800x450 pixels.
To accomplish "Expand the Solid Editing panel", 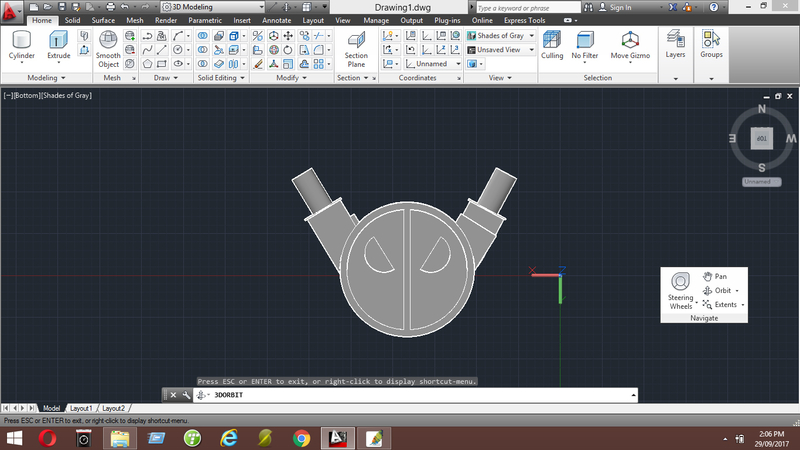I will click(221, 78).
